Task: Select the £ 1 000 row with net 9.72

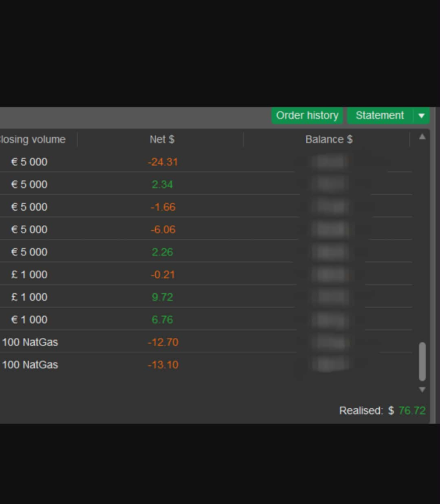Action: [x=163, y=297]
